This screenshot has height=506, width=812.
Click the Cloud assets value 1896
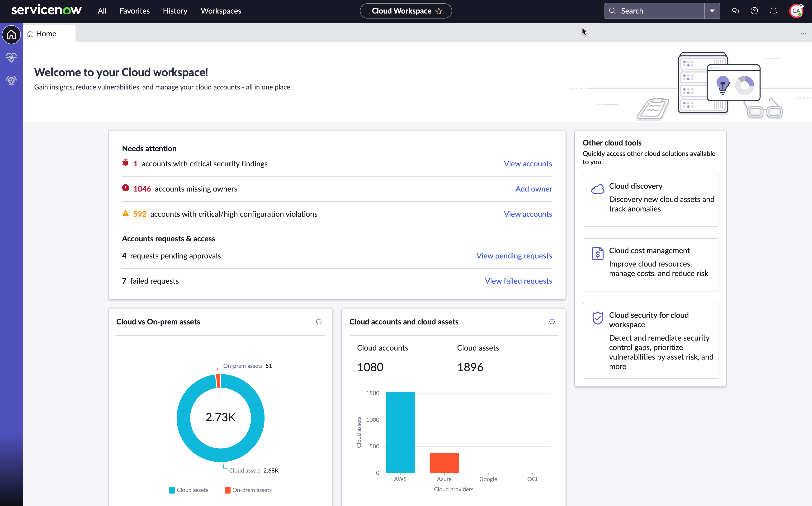point(470,367)
